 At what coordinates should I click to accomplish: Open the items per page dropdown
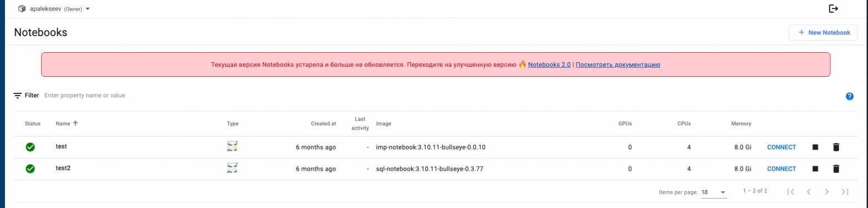pyautogui.click(x=714, y=192)
